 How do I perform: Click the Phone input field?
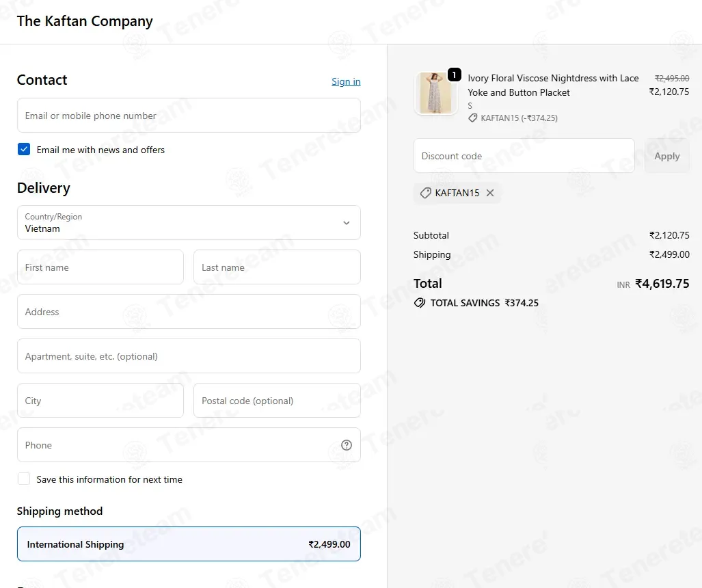tap(189, 445)
